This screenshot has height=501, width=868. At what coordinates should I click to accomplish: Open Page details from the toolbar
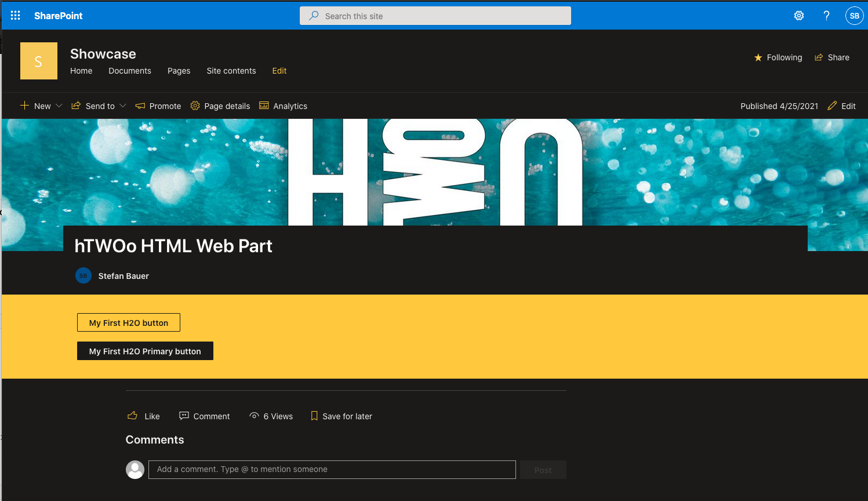pyautogui.click(x=220, y=106)
